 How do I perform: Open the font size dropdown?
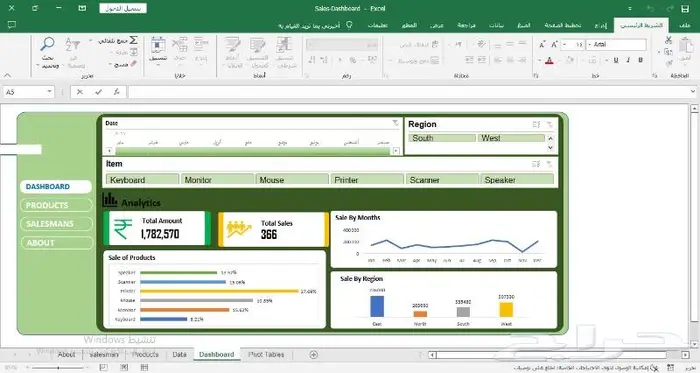click(x=565, y=45)
